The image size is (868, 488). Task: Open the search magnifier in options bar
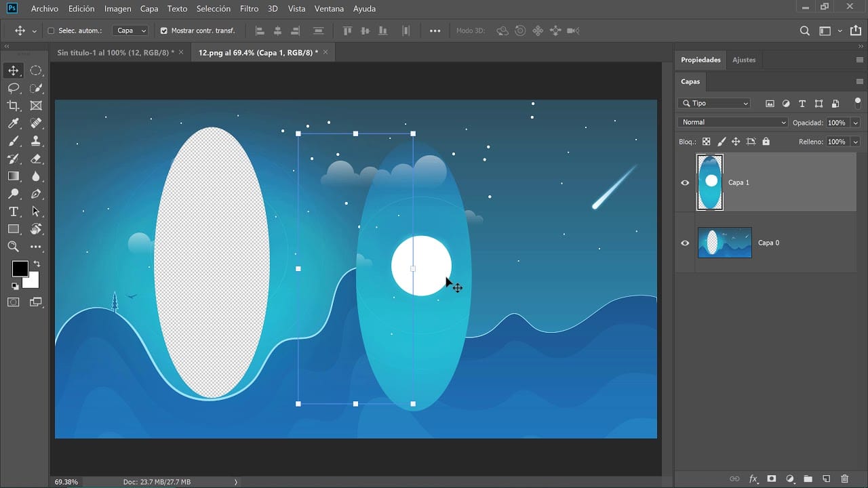pos(805,30)
